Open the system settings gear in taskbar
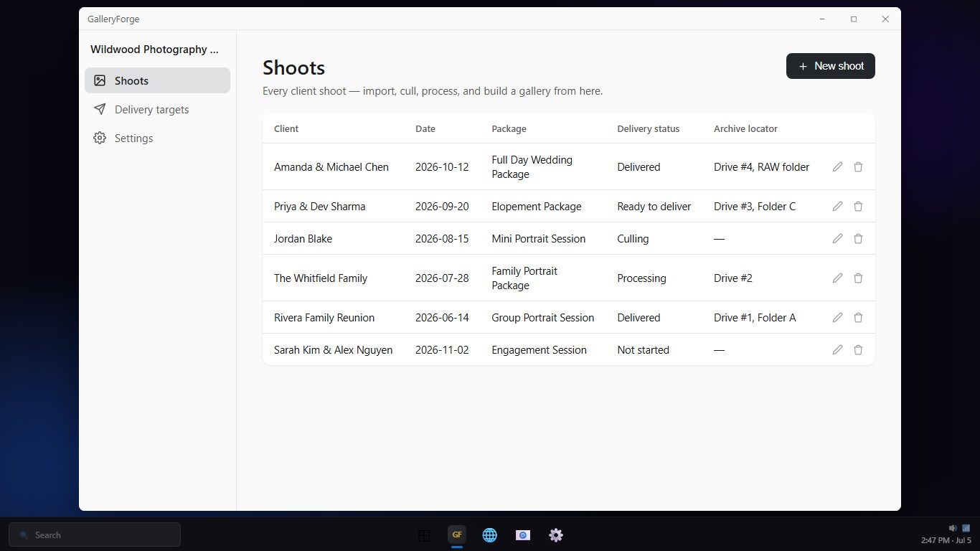Viewport: 980px width, 551px height. [556, 535]
